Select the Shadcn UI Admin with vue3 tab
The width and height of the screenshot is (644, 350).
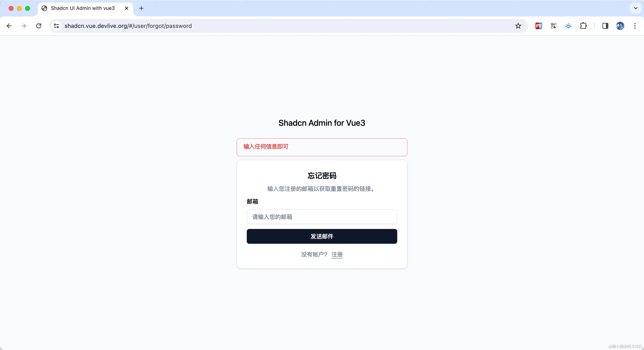pyautogui.click(x=82, y=8)
